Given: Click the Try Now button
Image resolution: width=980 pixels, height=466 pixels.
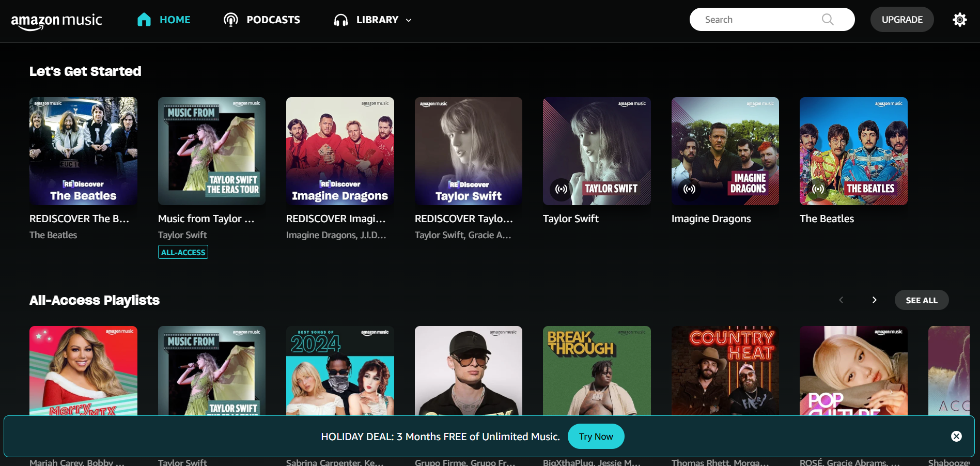Looking at the screenshot, I should pyautogui.click(x=596, y=437).
